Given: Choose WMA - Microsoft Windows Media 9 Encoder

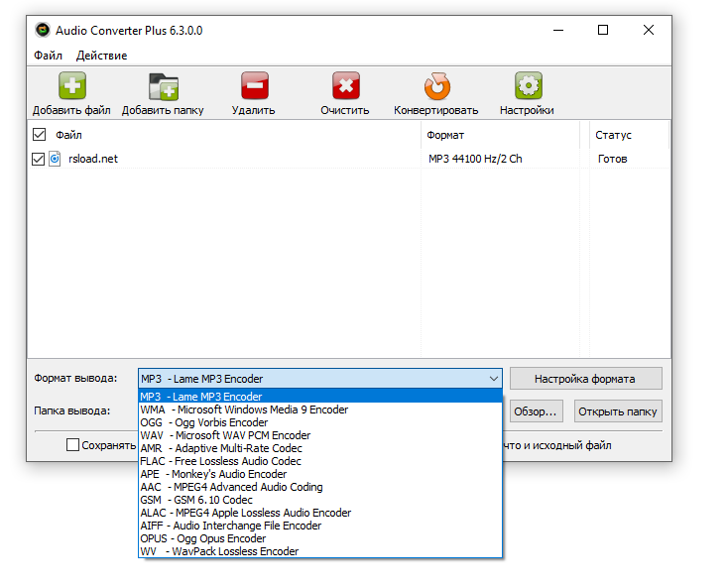Looking at the screenshot, I should pyautogui.click(x=320, y=410).
